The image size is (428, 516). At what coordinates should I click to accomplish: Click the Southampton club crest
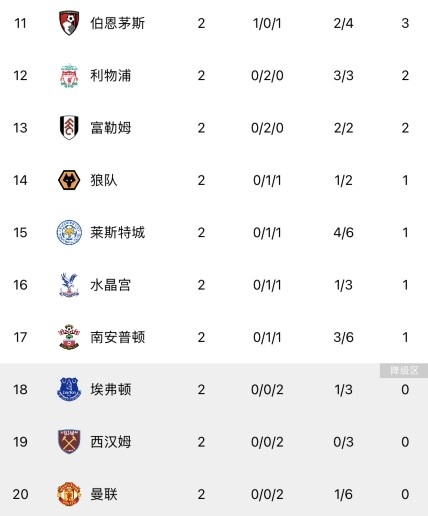click(69, 337)
